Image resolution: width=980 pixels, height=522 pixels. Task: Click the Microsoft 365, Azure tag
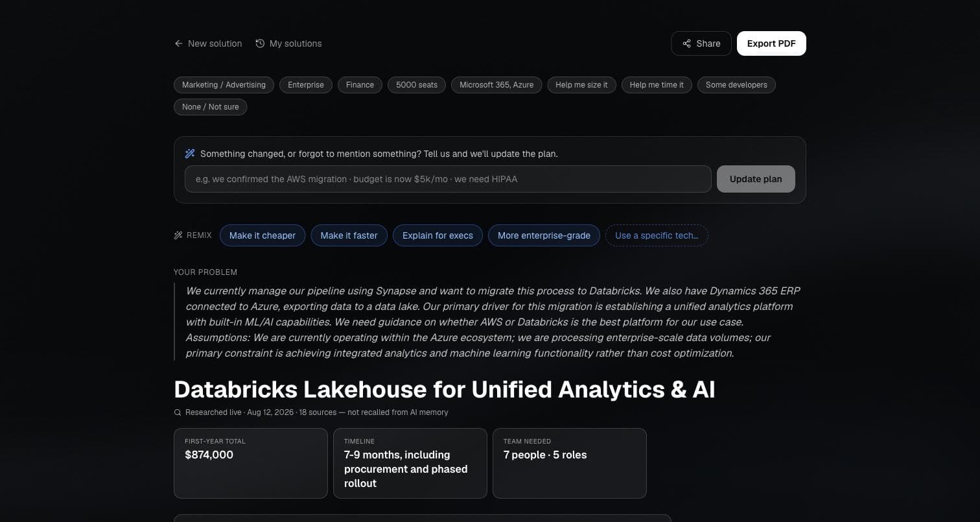496,85
